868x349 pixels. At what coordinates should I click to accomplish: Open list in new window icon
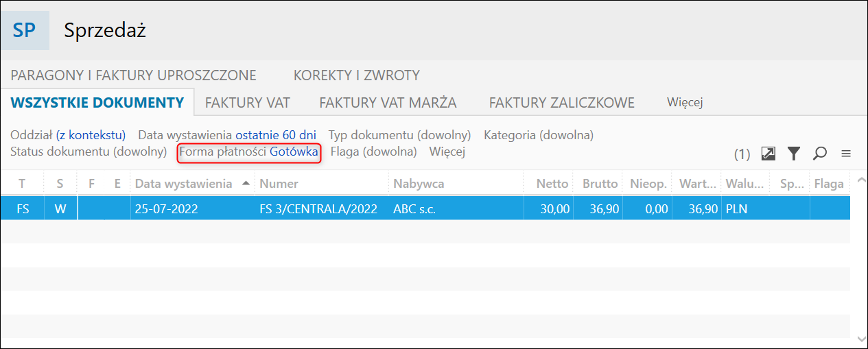(769, 154)
